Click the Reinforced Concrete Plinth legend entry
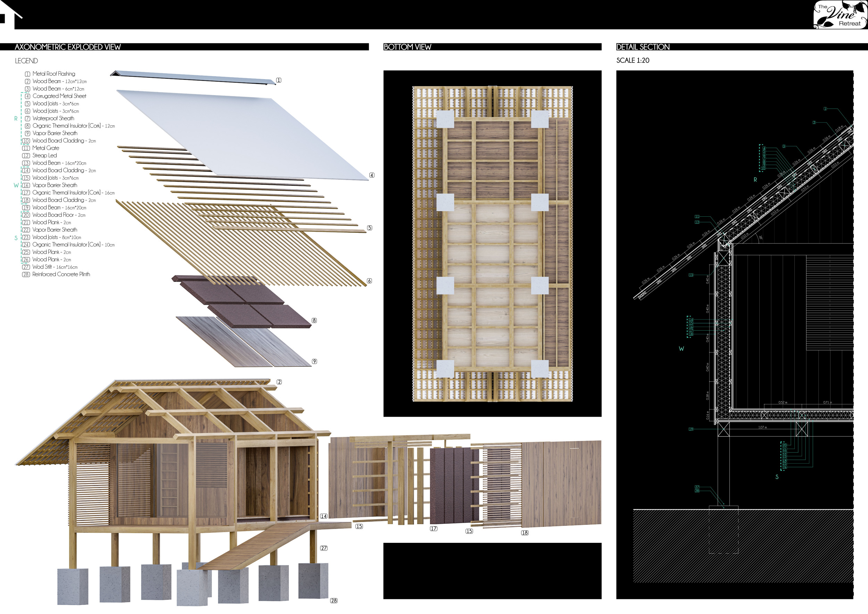The image size is (868, 614). point(61,274)
